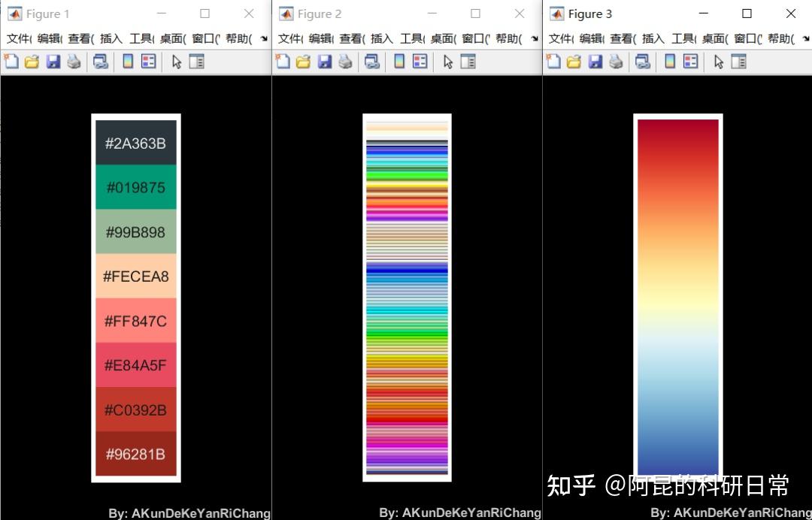
Task: Select the Edit Plot arrow tool in Figure 1
Action: pyautogui.click(x=176, y=62)
